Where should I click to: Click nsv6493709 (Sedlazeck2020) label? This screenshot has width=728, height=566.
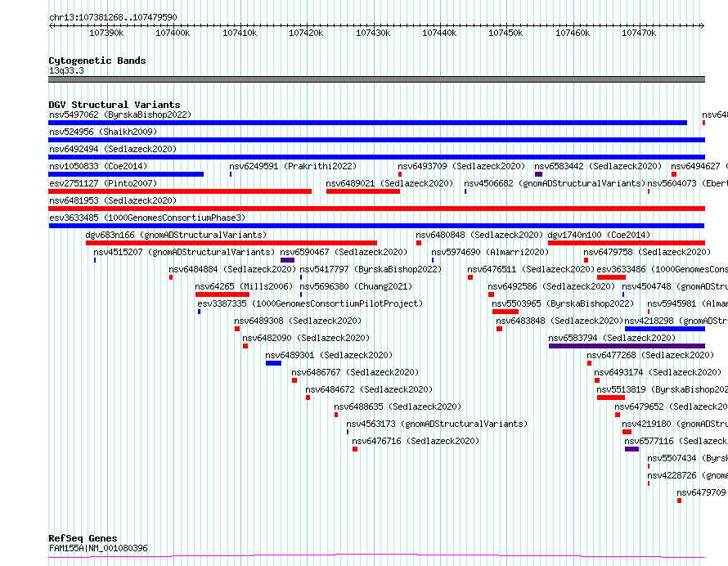tap(461, 166)
